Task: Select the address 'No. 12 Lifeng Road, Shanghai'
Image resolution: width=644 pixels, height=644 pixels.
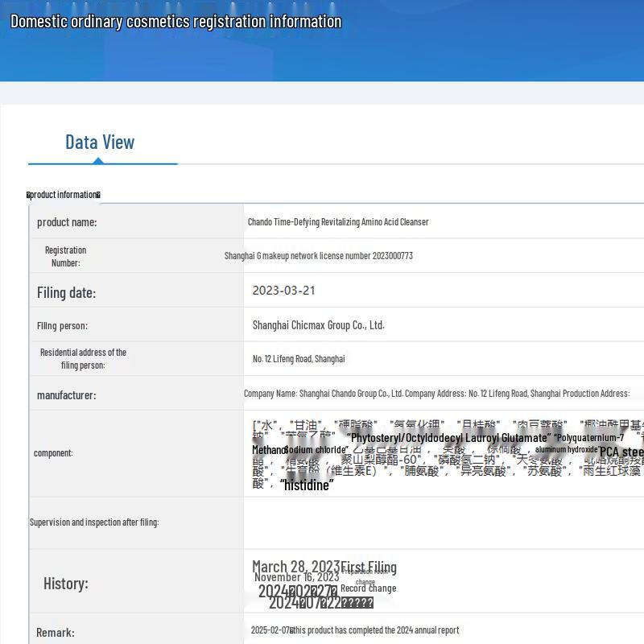Action: click(x=299, y=358)
